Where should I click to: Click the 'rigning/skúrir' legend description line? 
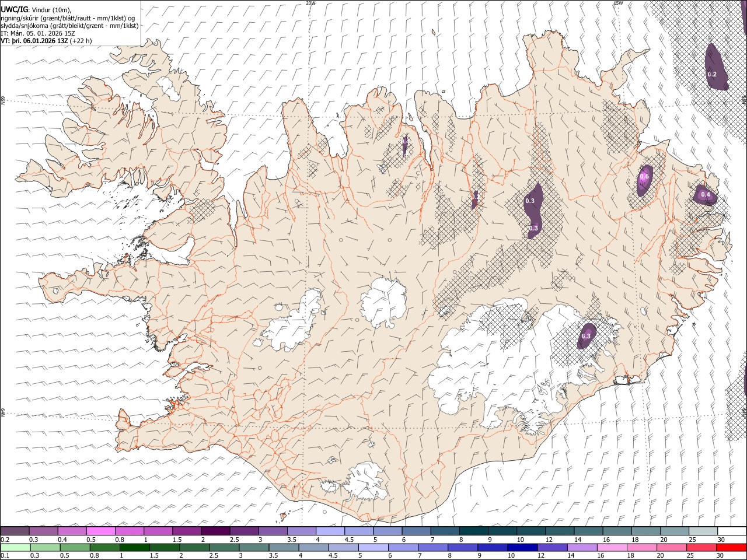pos(68,17)
